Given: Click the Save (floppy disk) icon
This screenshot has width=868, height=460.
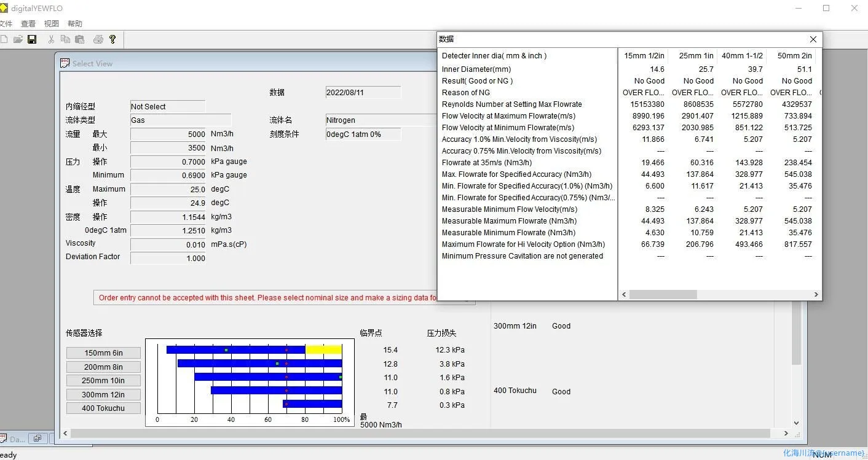Looking at the screenshot, I should (32, 39).
